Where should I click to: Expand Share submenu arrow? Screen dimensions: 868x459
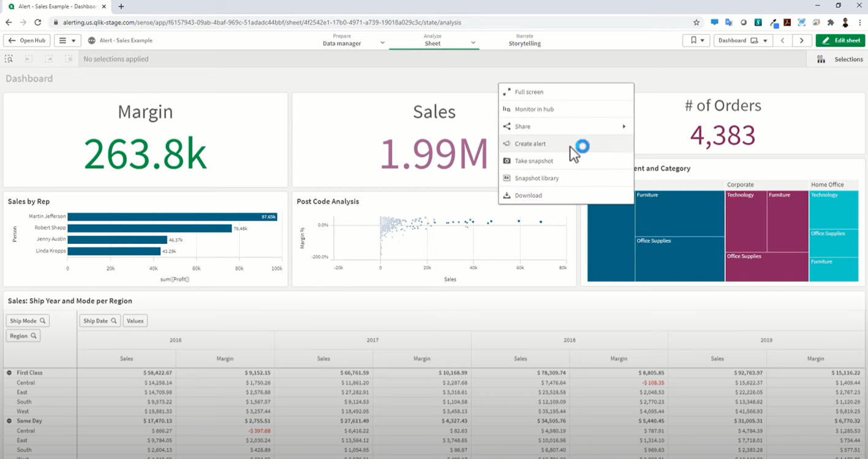pos(624,126)
